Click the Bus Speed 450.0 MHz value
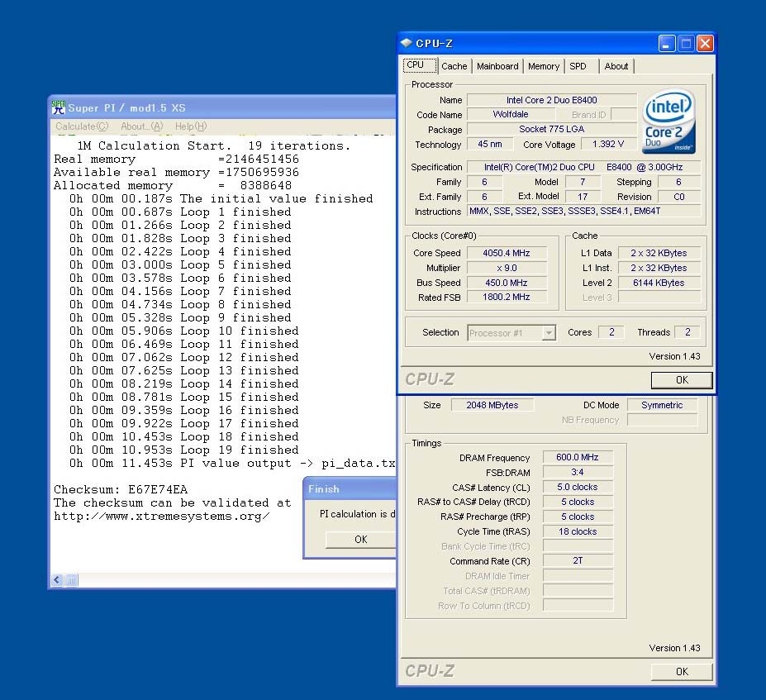This screenshot has width=766, height=700. [507, 283]
